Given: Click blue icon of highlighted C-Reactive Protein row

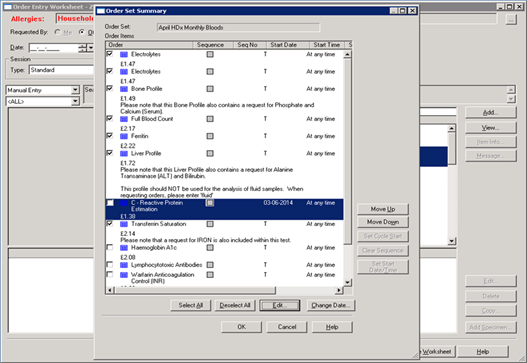Looking at the screenshot, I should [124, 203].
